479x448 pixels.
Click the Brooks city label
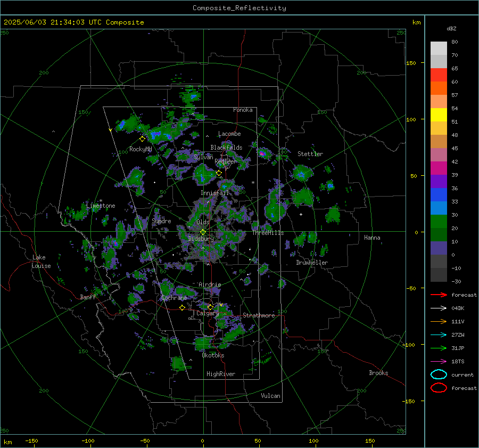click(x=378, y=373)
